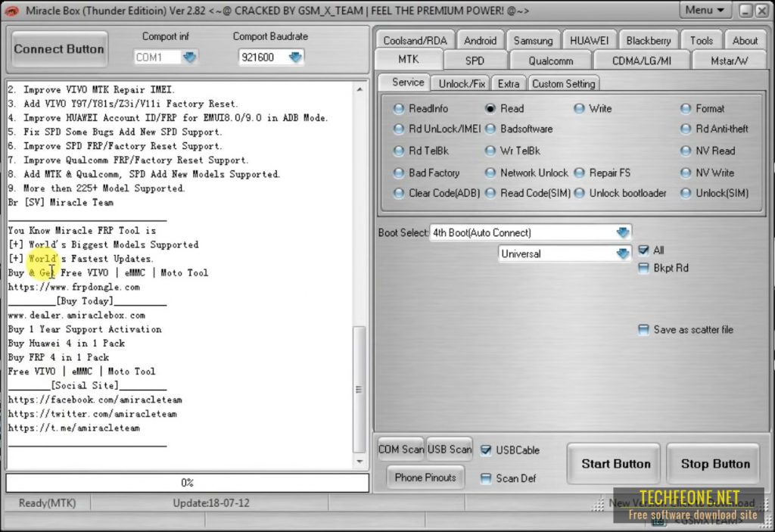Viewport: 775px width, 532px height.
Task: Click the Stop Button
Action: point(714,464)
